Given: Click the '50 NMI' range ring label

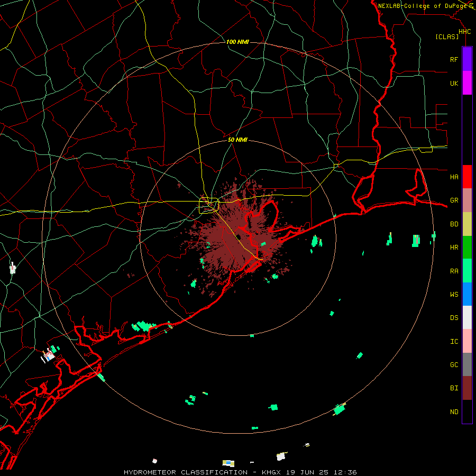Looking at the screenshot, I should point(237,140).
